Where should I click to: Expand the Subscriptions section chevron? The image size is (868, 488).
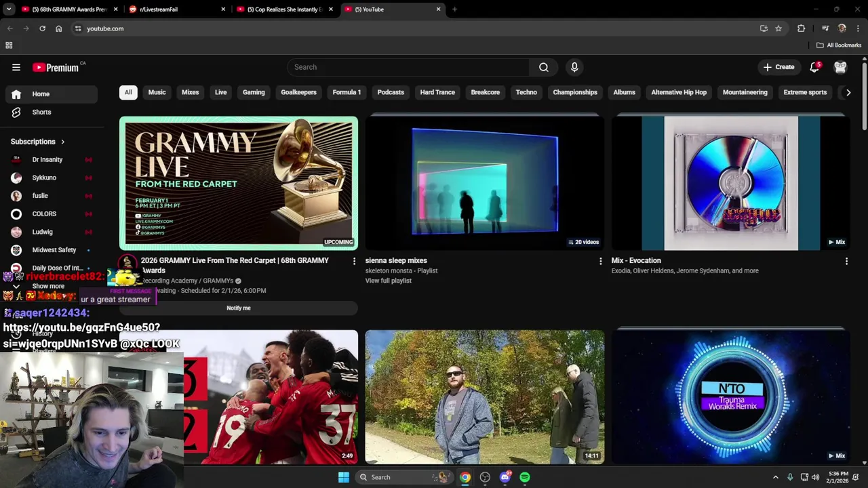(x=63, y=142)
